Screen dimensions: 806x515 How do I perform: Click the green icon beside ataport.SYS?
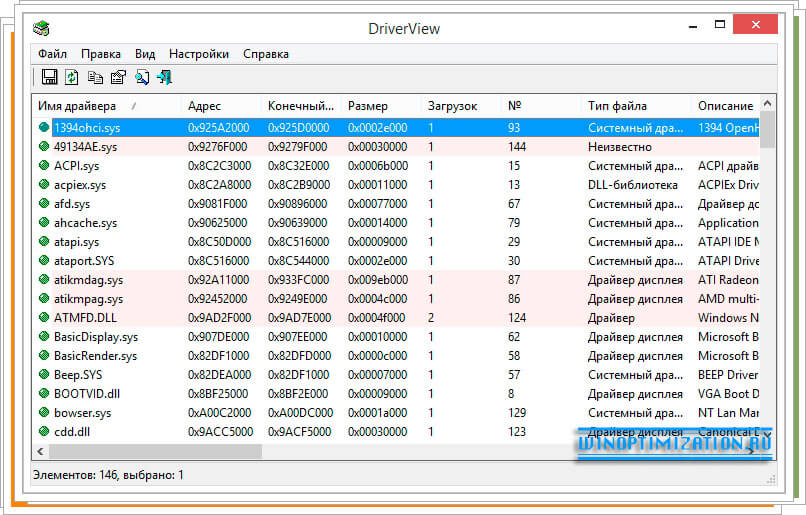coord(44,260)
